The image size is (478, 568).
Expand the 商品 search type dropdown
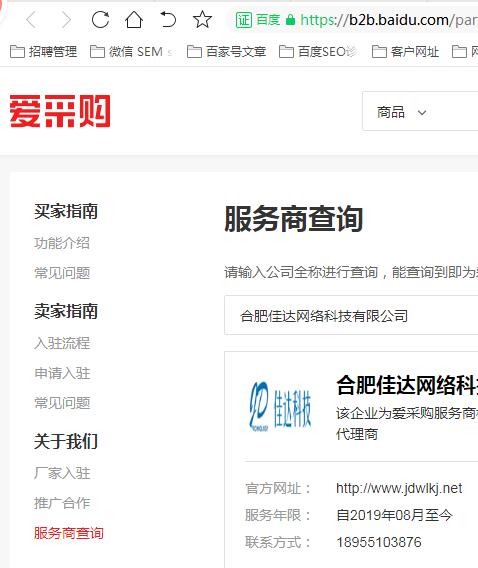click(x=401, y=112)
